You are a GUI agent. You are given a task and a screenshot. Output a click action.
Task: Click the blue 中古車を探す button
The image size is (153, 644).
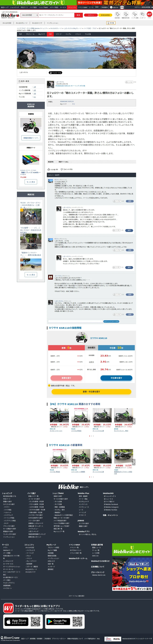pos(116,378)
